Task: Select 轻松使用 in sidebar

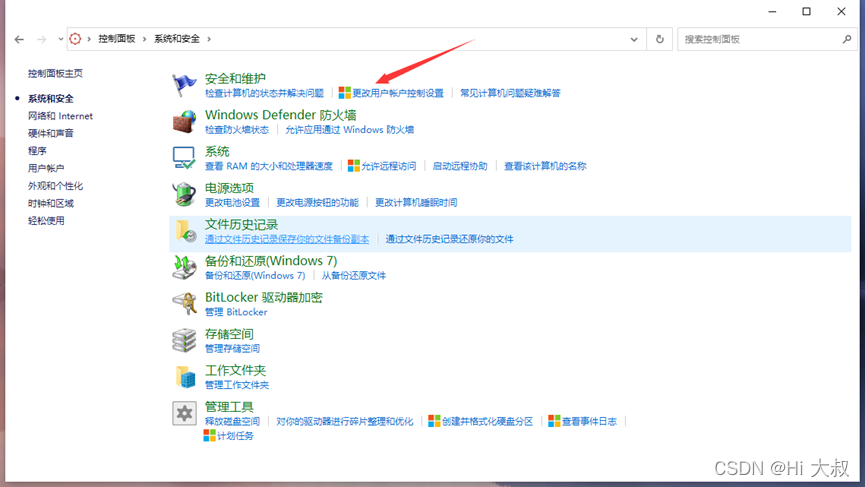Action: click(46, 221)
